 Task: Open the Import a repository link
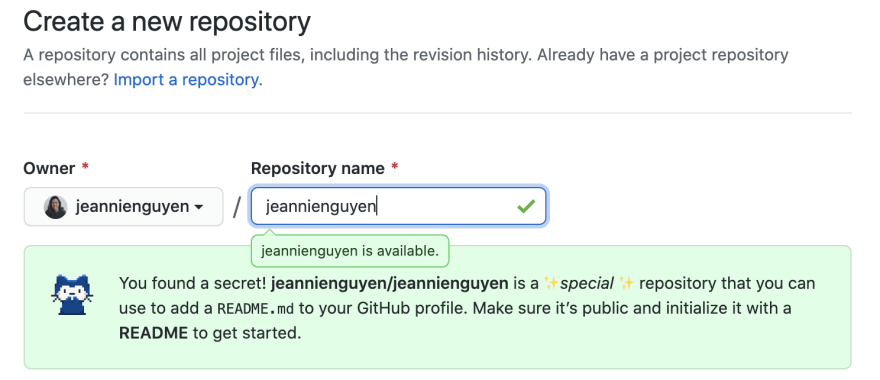coord(187,80)
